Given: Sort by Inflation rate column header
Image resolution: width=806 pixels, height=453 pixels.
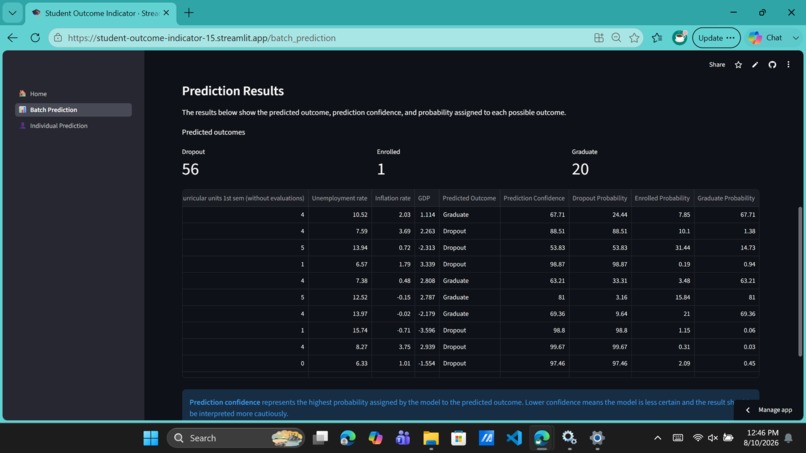Looking at the screenshot, I should coord(393,198).
